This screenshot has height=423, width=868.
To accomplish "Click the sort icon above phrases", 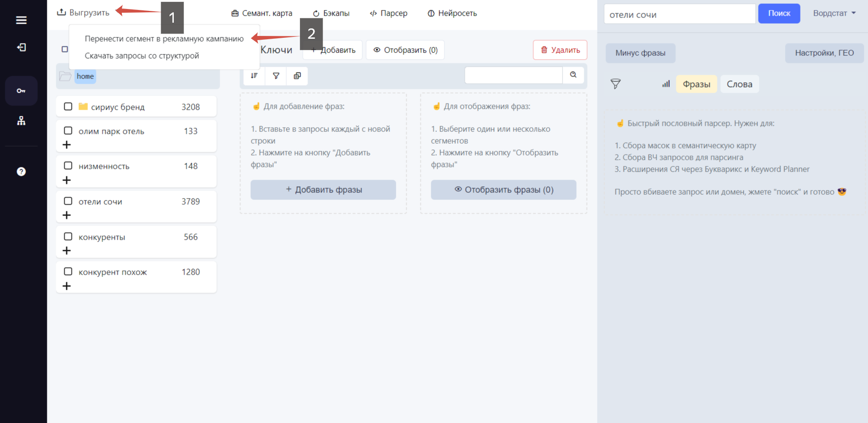I will pyautogui.click(x=254, y=76).
